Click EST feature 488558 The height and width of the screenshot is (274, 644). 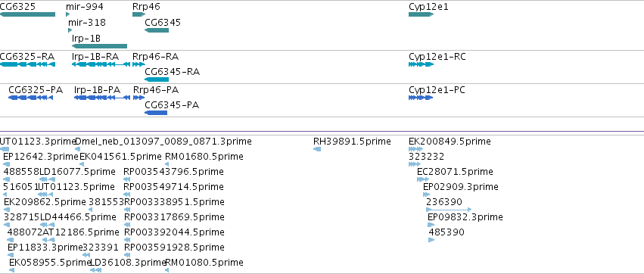[x=21, y=171]
